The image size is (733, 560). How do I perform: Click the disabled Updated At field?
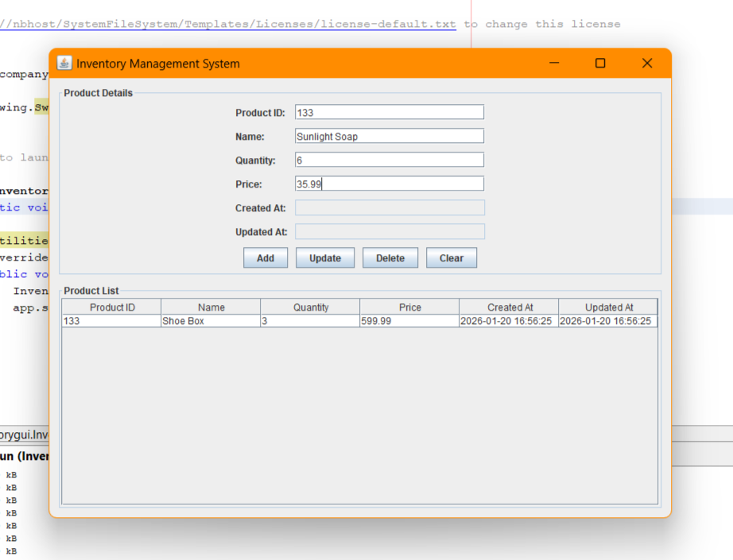(390, 232)
